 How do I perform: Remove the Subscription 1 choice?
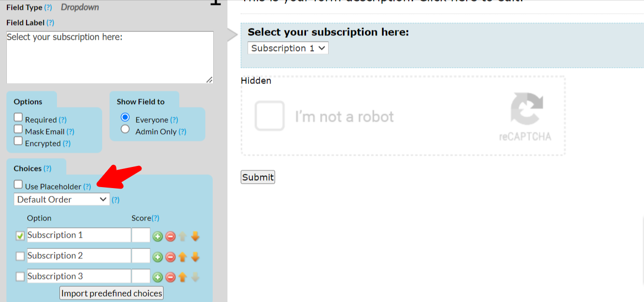[x=170, y=236]
